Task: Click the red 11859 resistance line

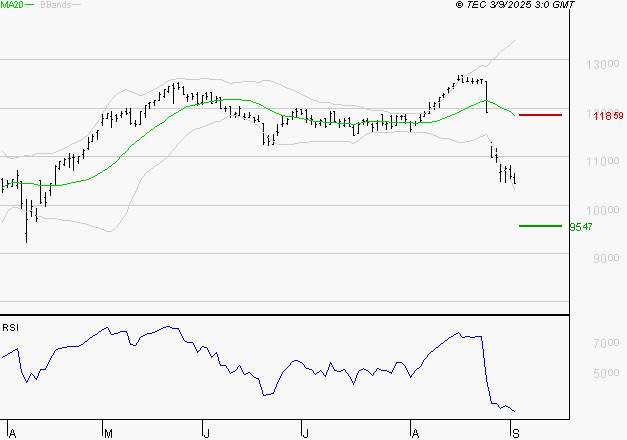Action: tap(540, 115)
